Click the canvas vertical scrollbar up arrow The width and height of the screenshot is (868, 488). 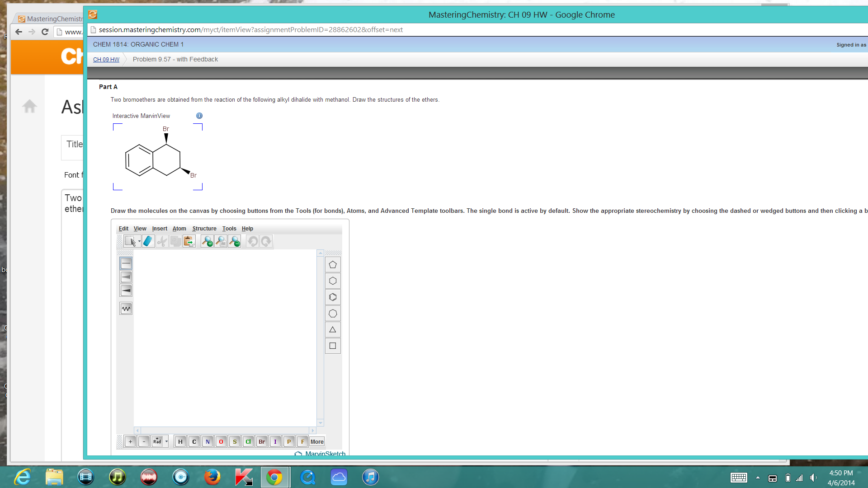pyautogui.click(x=321, y=253)
